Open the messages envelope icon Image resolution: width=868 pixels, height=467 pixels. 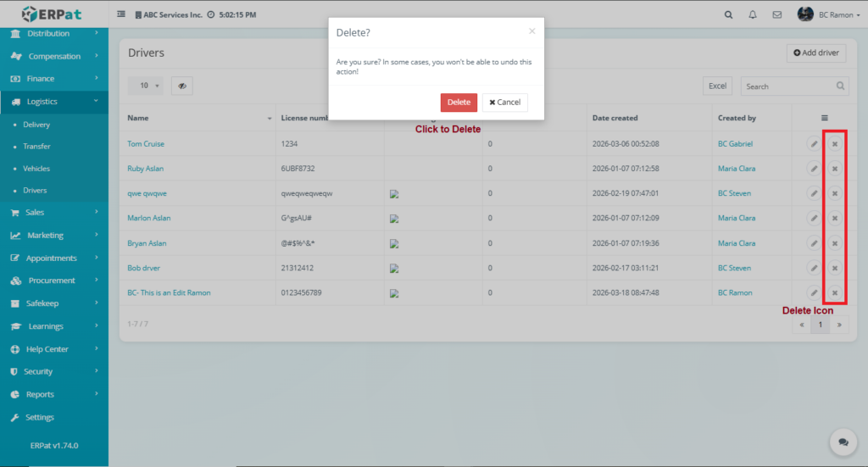click(777, 15)
